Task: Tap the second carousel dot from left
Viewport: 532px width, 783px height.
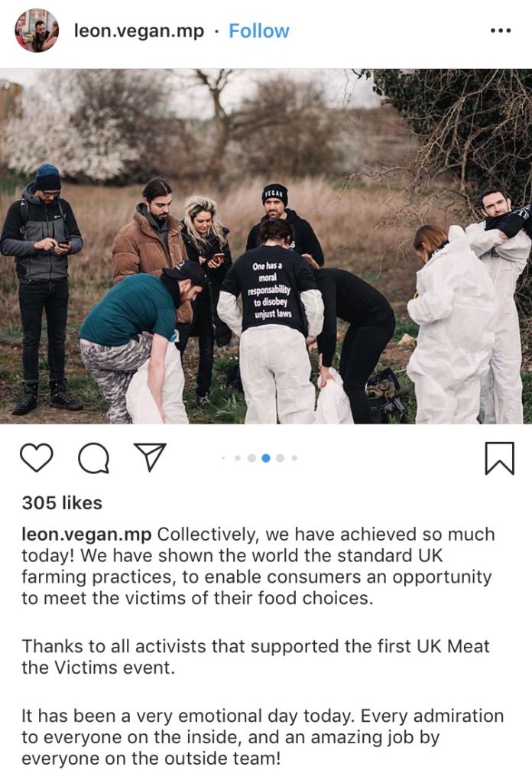Action: [x=238, y=458]
